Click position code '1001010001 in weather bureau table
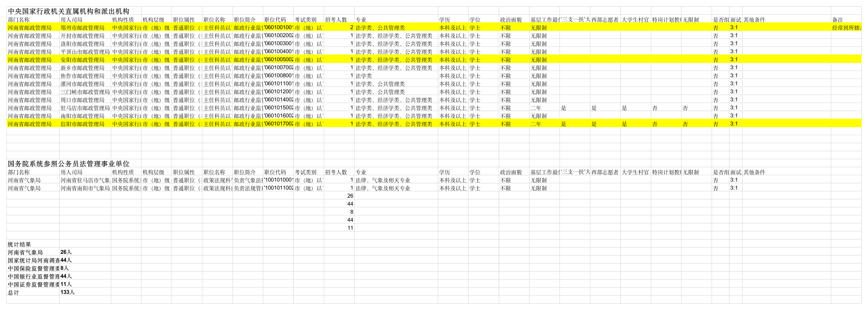The width and height of the screenshot is (868, 310). point(278,180)
